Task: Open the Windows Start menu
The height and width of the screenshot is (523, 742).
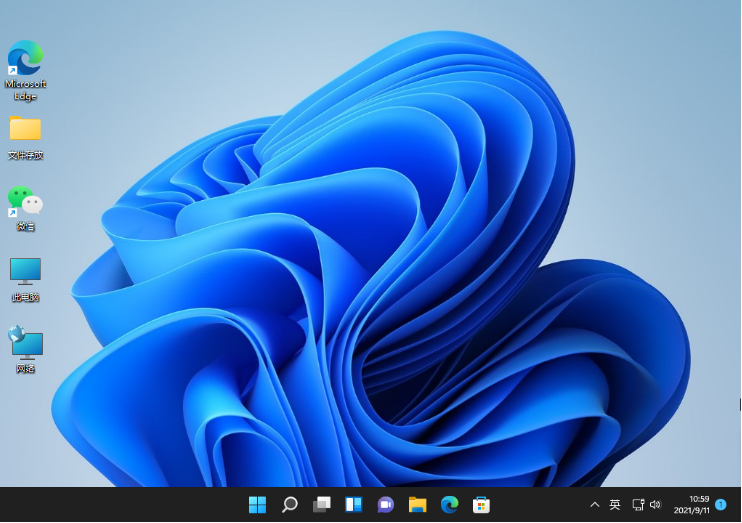Action: (257, 504)
